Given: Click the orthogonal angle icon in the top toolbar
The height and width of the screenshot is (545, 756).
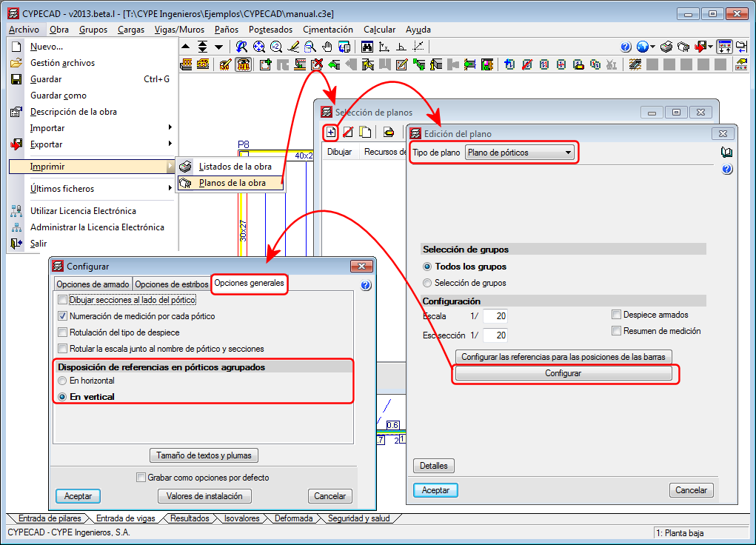Looking at the screenshot, I should click(x=401, y=47).
